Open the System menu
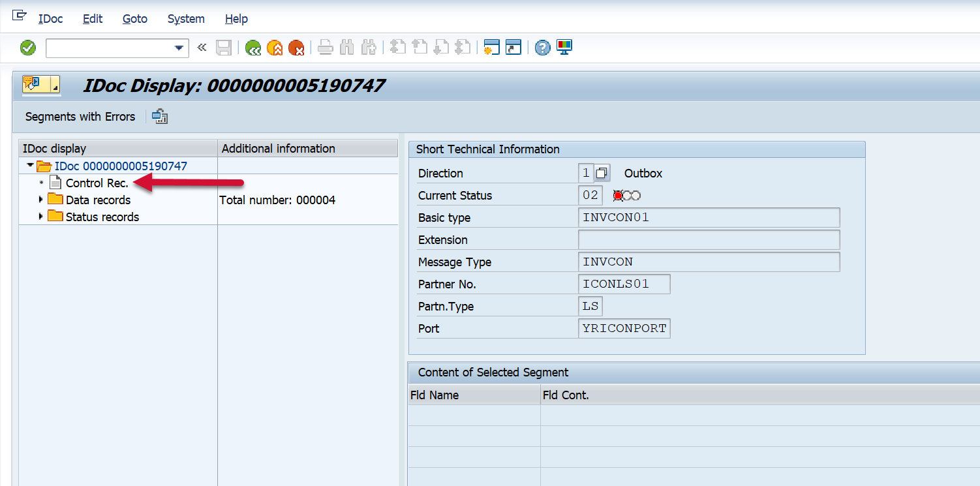Screen dimensions: 980x486 (186, 19)
